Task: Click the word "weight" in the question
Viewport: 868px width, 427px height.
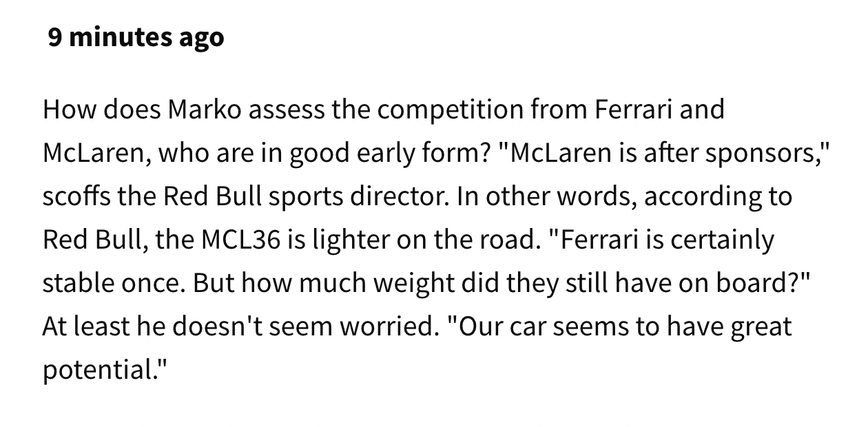Action: point(402,284)
